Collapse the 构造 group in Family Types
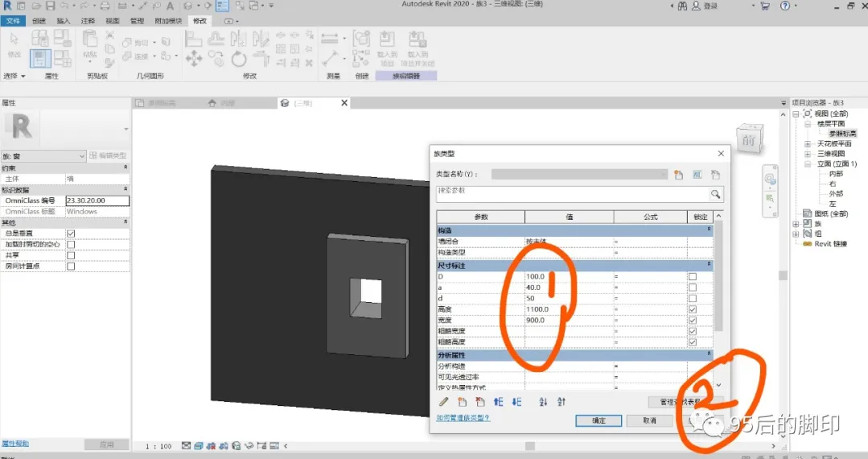The image size is (868, 459). point(709,229)
